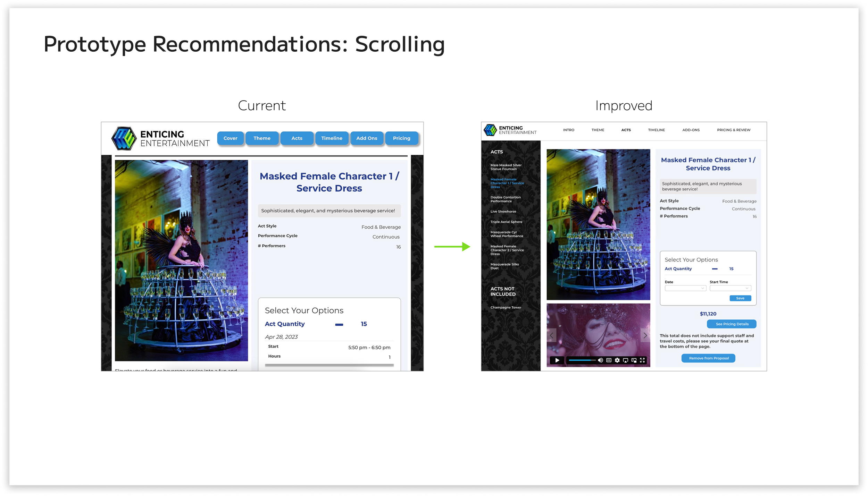Click the Save button

(740, 298)
